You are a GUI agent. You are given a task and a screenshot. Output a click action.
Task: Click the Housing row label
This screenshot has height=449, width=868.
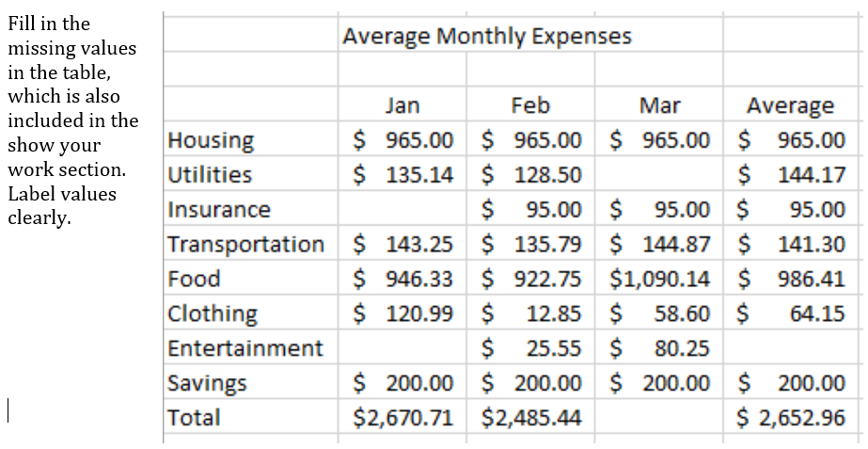211,140
